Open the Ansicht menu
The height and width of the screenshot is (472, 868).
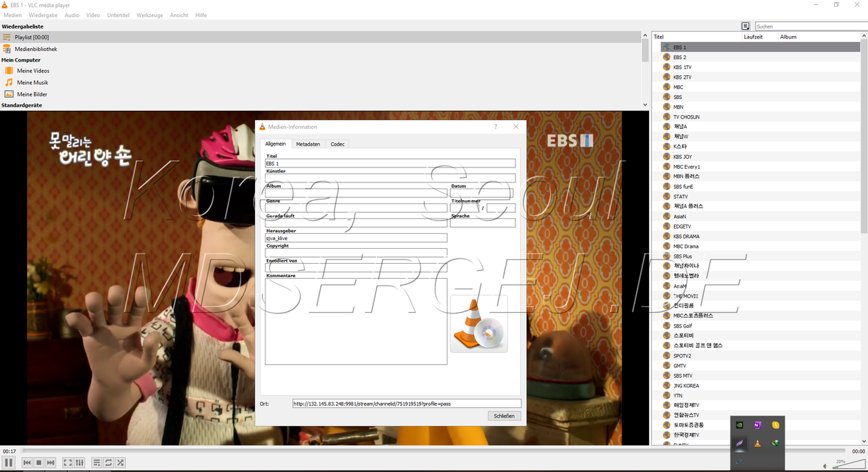(x=179, y=15)
